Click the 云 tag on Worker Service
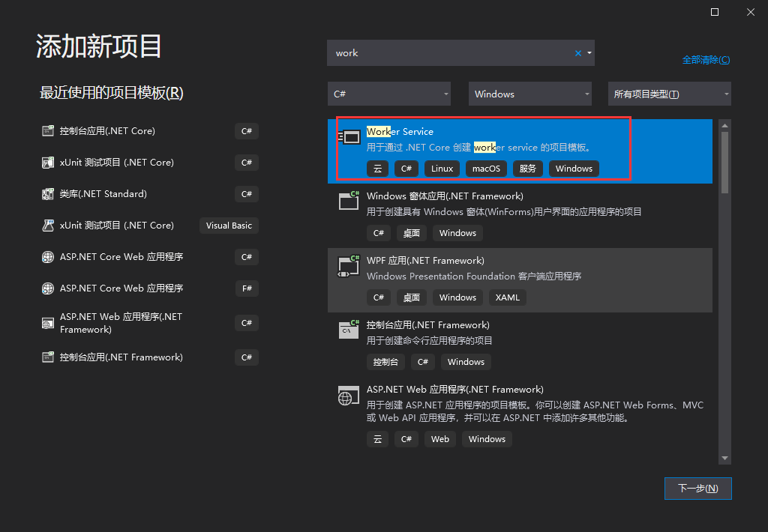This screenshot has width=768, height=532. (378, 169)
